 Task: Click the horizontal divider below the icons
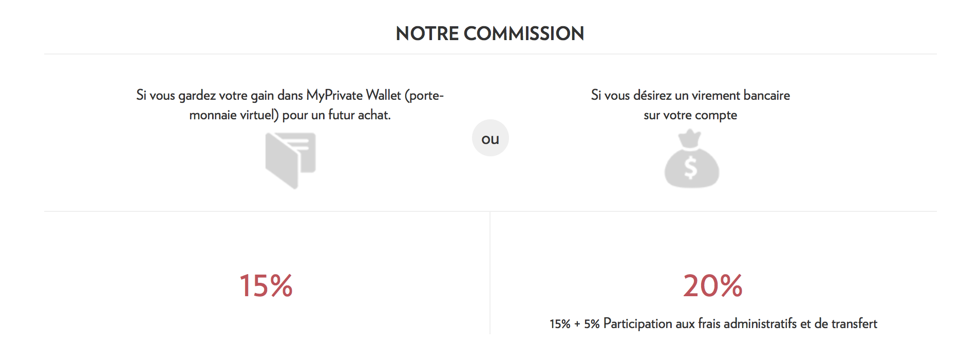pos(490,211)
